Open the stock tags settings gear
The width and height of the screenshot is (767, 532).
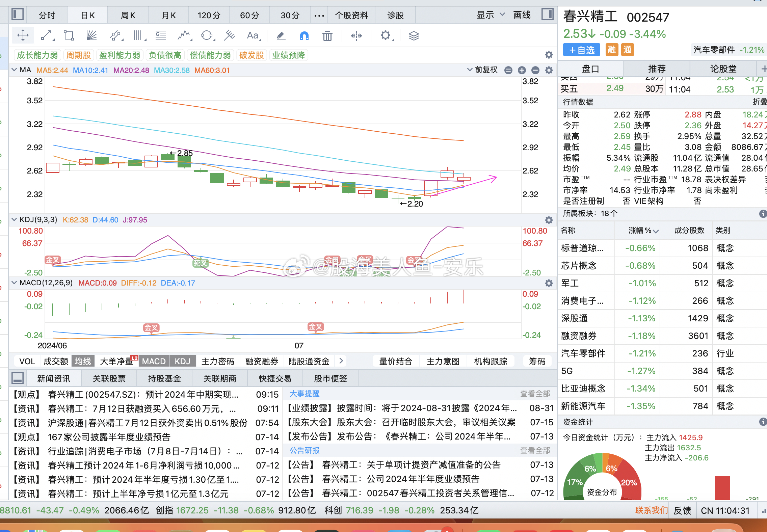coord(549,55)
